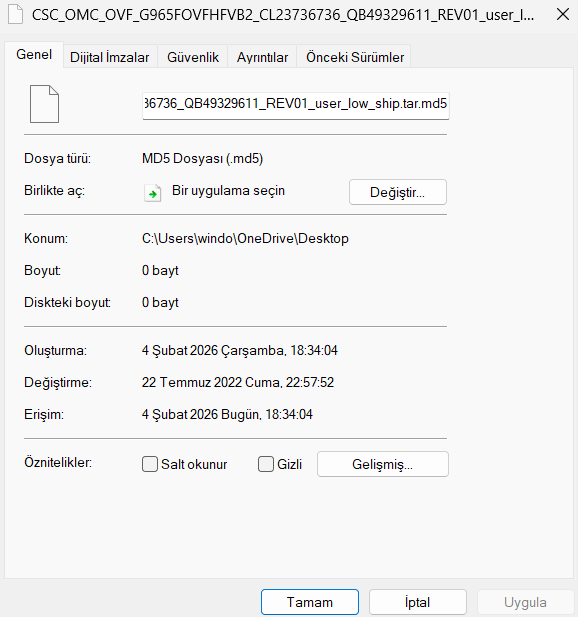This screenshot has height=617, width=578.
Task: Click the 'Konum:' label
Action: 46,238
